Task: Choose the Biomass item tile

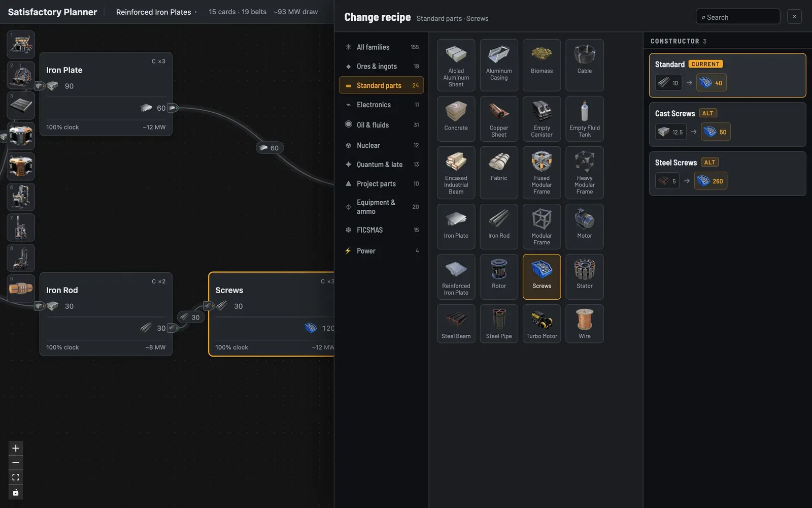Action: tap(542, 65)
